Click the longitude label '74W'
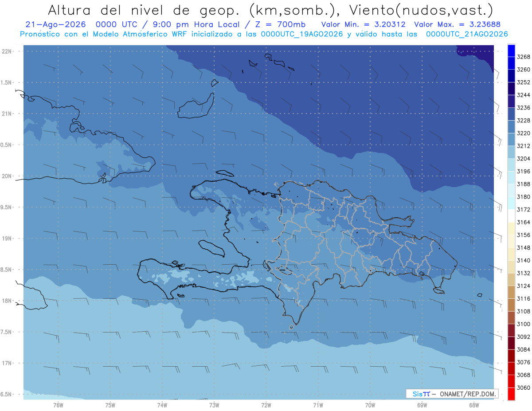The width and height of the screenshot is (532, 411). [x=162, y=405]
